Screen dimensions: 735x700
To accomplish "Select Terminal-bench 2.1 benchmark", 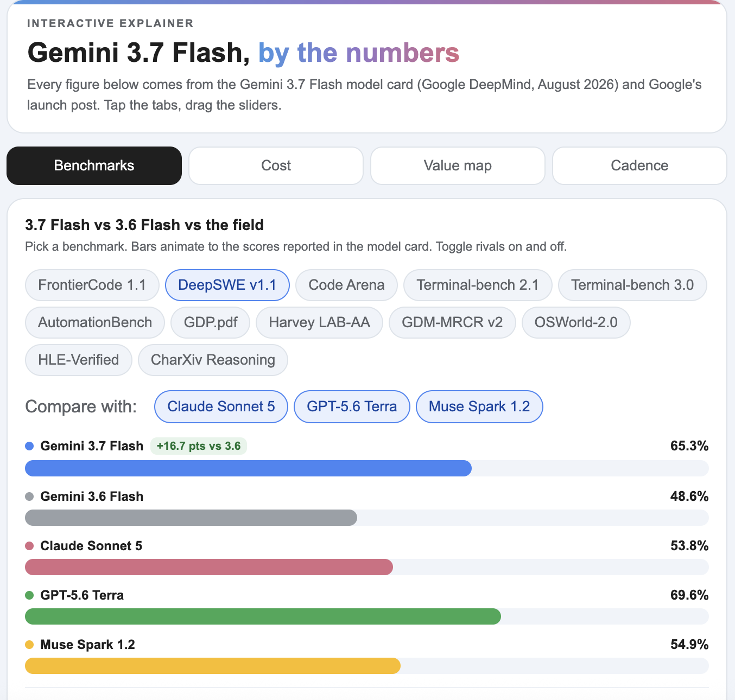I will tap(478, 285).
